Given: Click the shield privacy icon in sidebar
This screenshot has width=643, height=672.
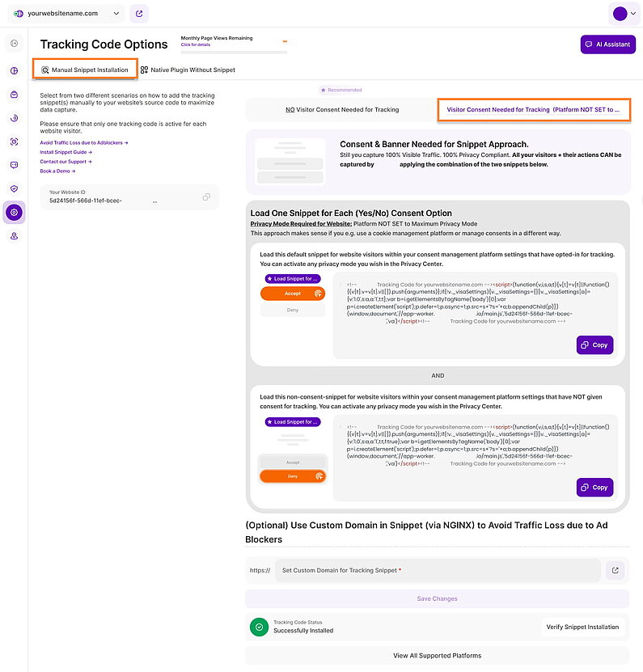Looking at the screenshot, I should pos(14,188).
